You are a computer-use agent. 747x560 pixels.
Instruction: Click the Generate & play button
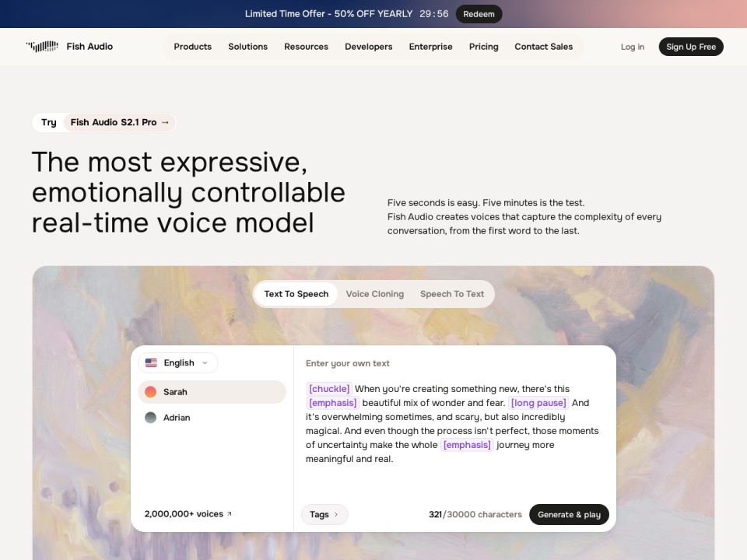coord(569,514)
